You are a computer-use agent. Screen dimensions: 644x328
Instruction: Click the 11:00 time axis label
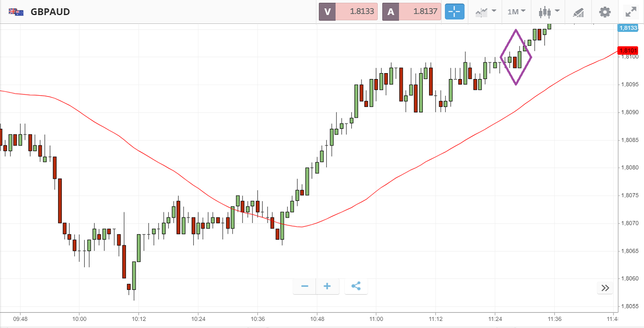click(376, 319)
